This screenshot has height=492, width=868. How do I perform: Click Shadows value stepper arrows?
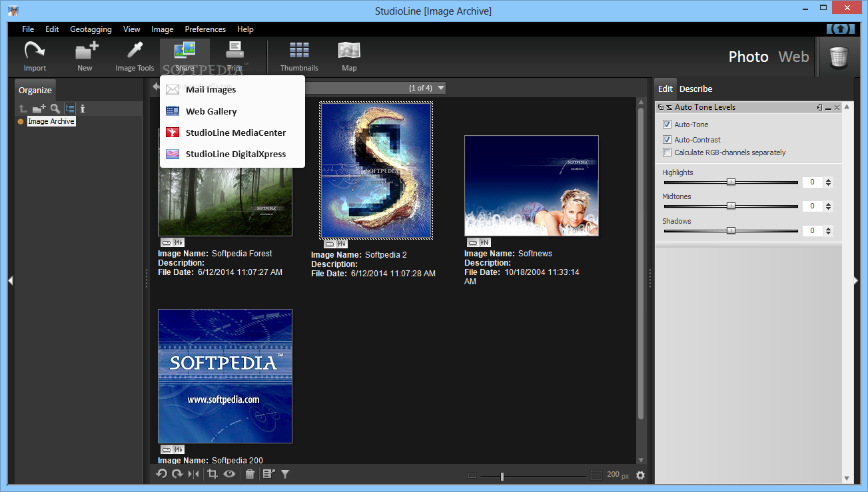828,231
